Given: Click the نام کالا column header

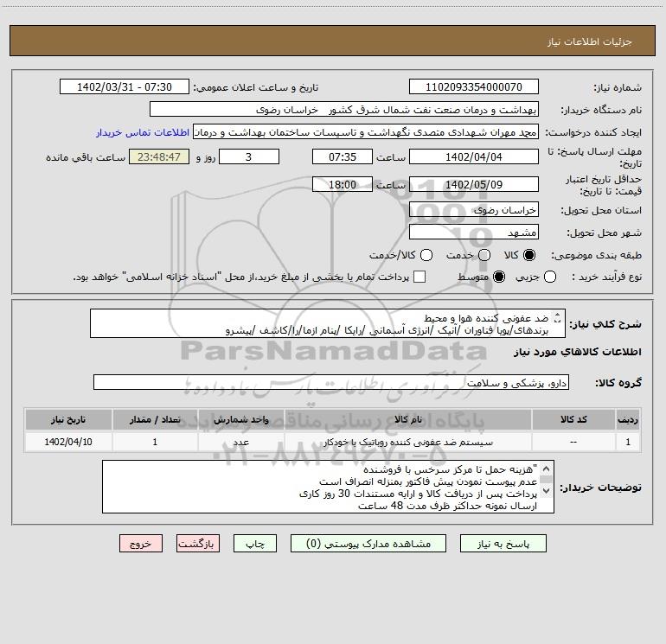Looking at the screenshot, I should point(407,419).
